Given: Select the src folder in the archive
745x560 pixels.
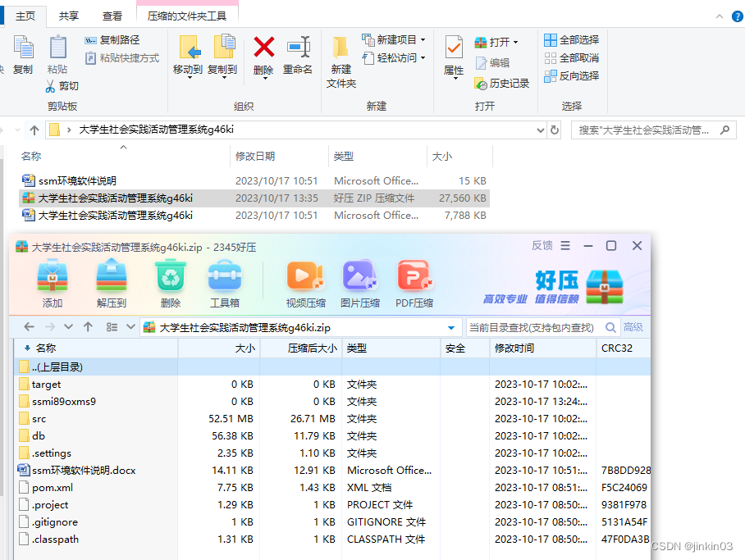Looking at the screenshot, I should pyautogui.click(x=39, y=419).
